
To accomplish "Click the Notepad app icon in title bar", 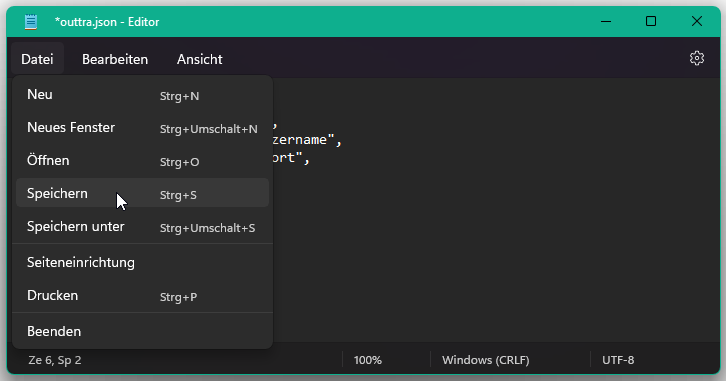I will click(x=31, y=22).
